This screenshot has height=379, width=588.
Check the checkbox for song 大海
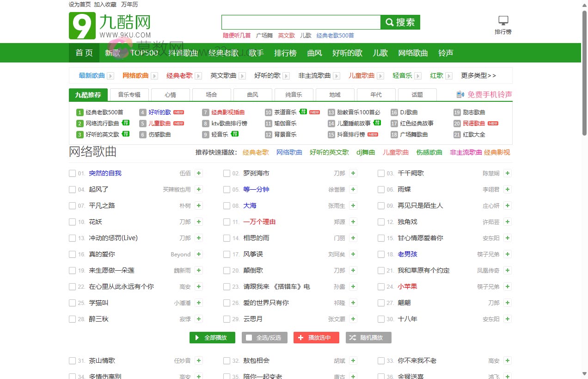pos(227,205)
